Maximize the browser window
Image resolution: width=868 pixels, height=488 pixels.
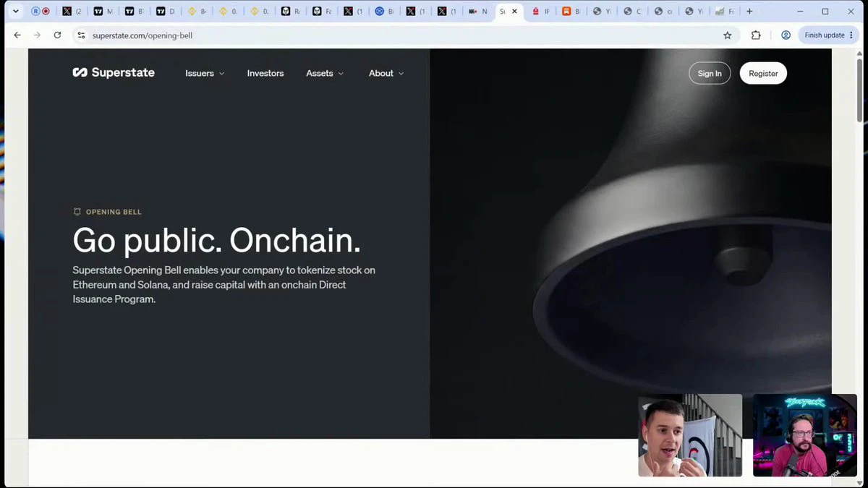[825, 12]
